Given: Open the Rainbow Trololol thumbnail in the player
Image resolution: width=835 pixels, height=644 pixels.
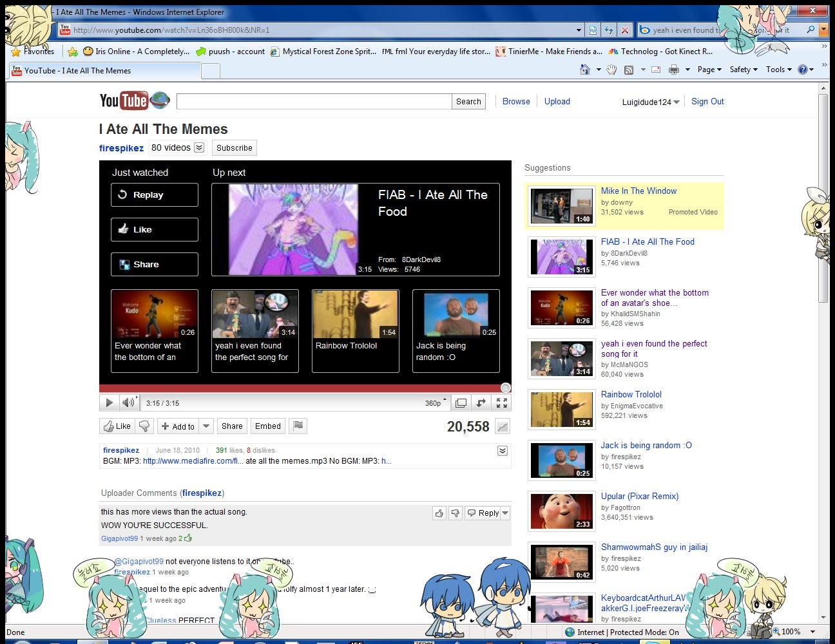Looking at the screenshot, I should (356, 314).
